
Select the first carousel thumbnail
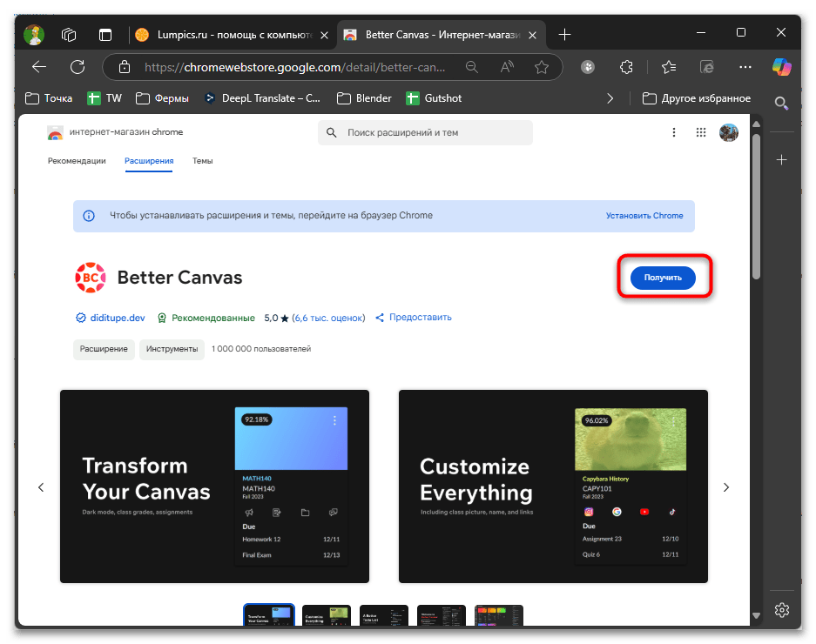[x=269, y=615]
